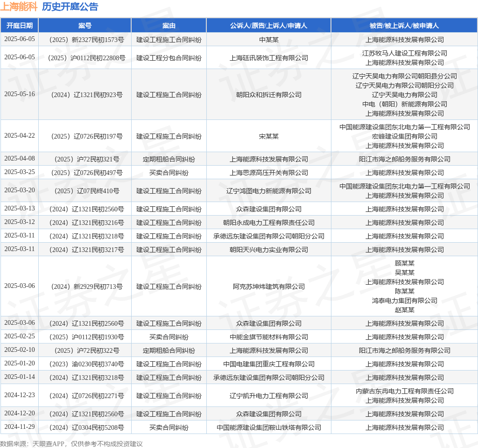Image resolution: width=478 pixels, height=448 pixels.
Task: Click 建设工程分包合同纠纷 cause cell
Action: [169, 57]
